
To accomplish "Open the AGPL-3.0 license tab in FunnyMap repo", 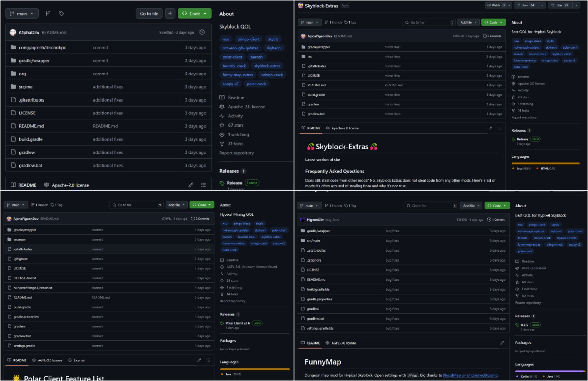I will point(341,343).
